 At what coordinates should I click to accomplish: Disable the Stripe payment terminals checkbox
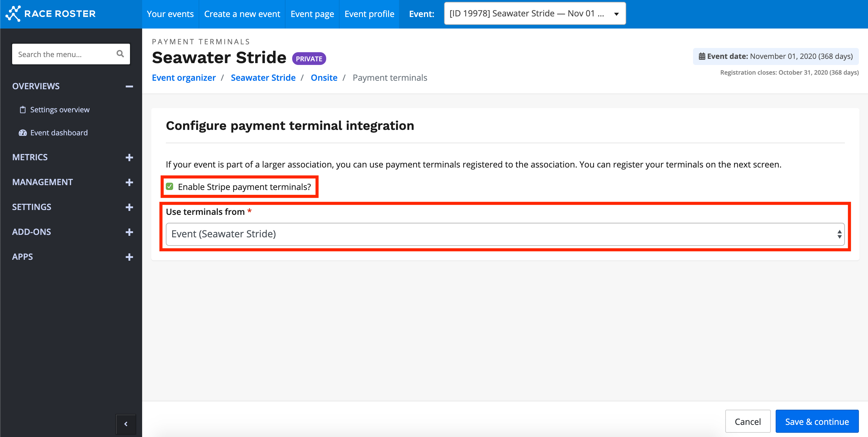click(169, 187)
